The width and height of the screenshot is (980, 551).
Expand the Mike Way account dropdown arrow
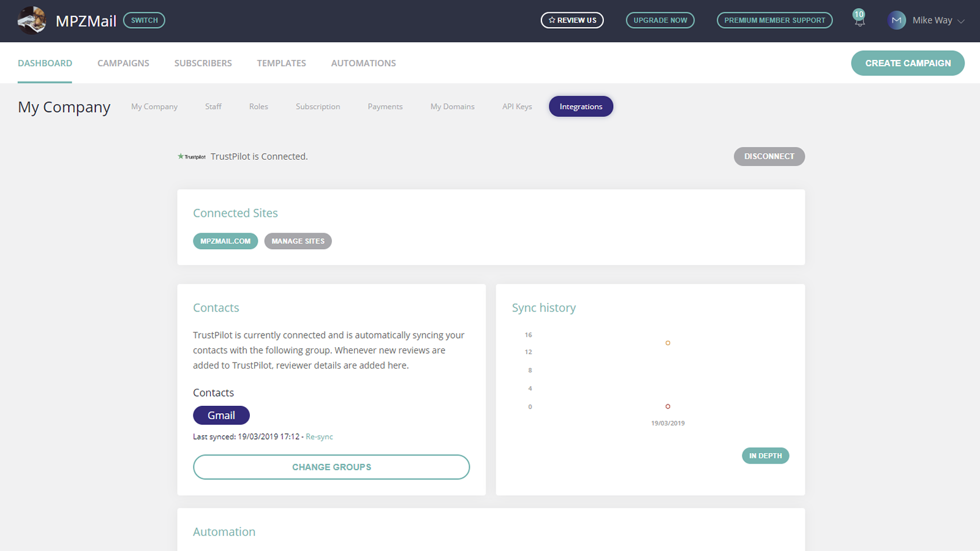[961, 21]
